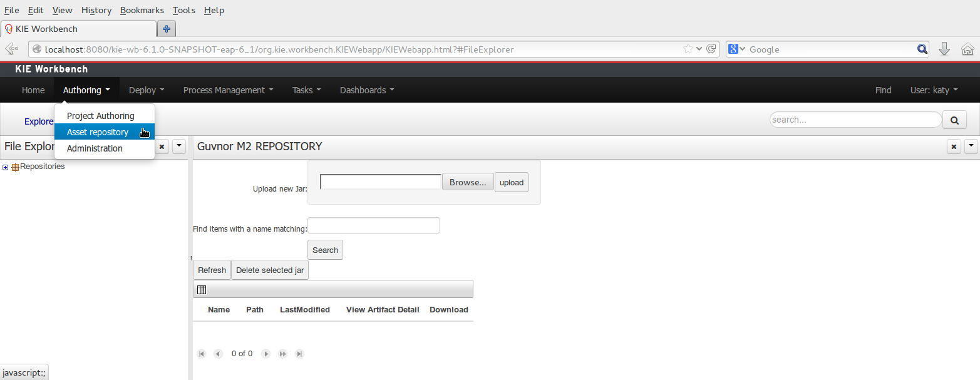
Task: Open Process Management dropdown menu
Action: 228,90
